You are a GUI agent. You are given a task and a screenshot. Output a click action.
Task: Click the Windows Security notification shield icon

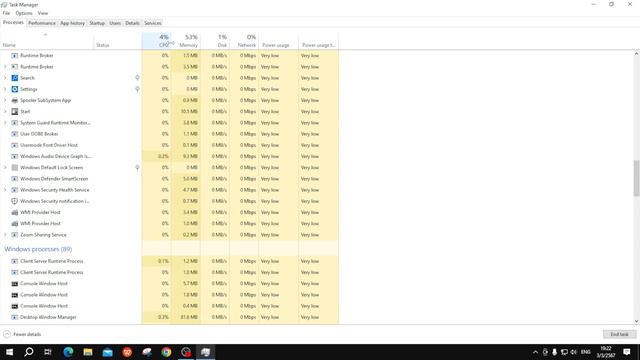(15, 201)
